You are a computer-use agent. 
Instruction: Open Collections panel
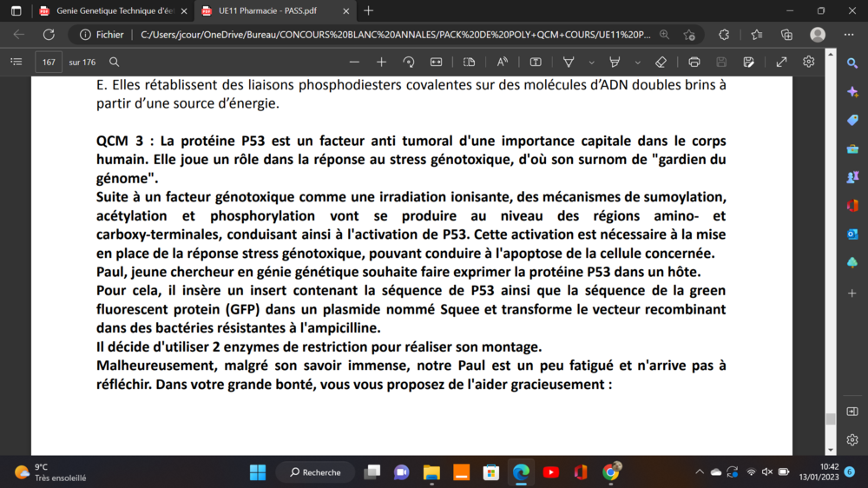pos(786,35)
